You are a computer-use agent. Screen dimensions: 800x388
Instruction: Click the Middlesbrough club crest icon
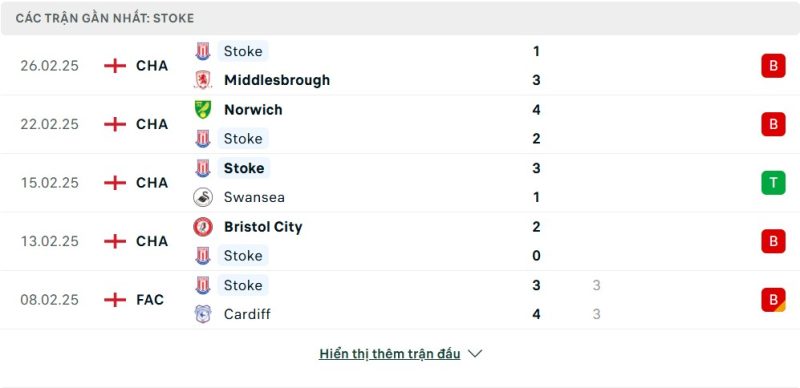point(203,80)
